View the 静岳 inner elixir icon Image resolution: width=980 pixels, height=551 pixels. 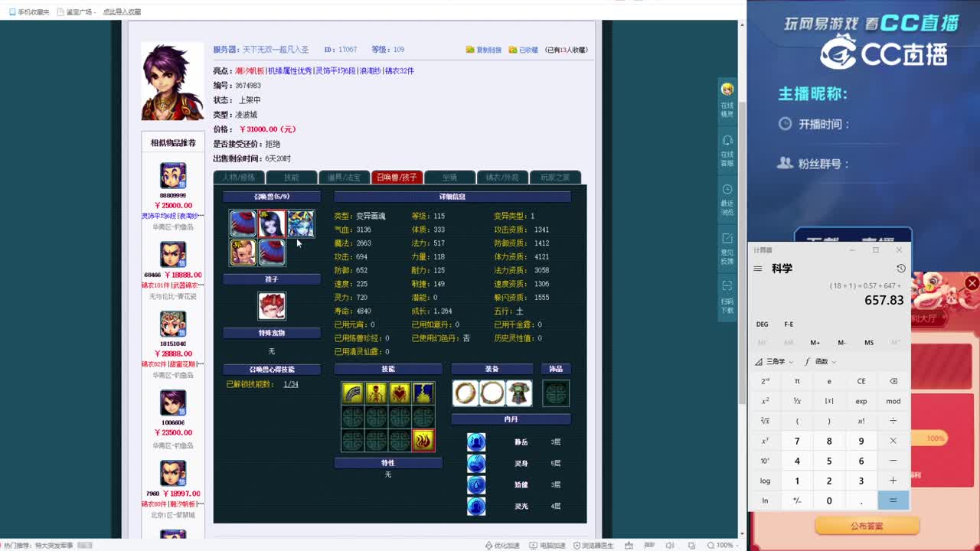(476, 442)
